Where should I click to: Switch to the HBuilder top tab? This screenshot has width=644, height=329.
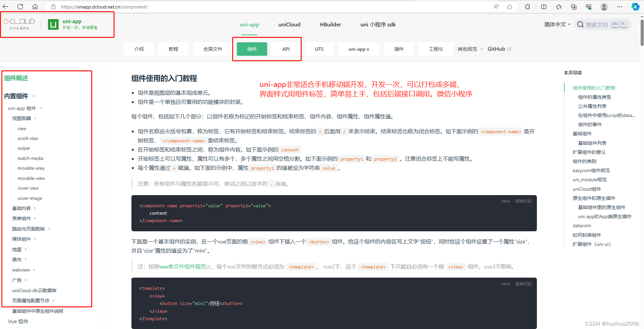pos(330,24)
